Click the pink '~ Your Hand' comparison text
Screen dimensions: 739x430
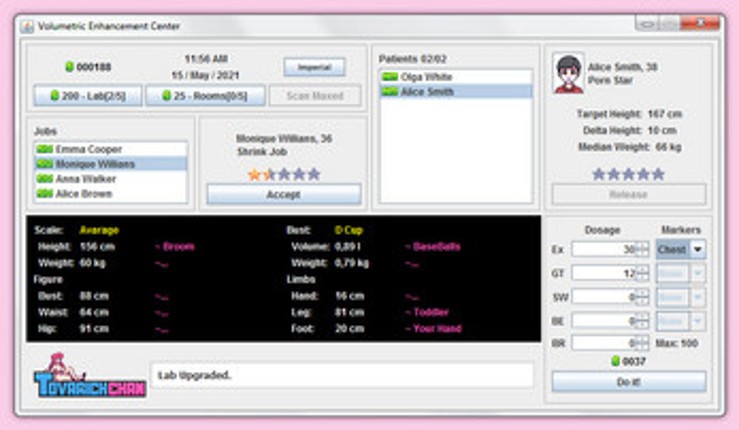pos(433,329)
